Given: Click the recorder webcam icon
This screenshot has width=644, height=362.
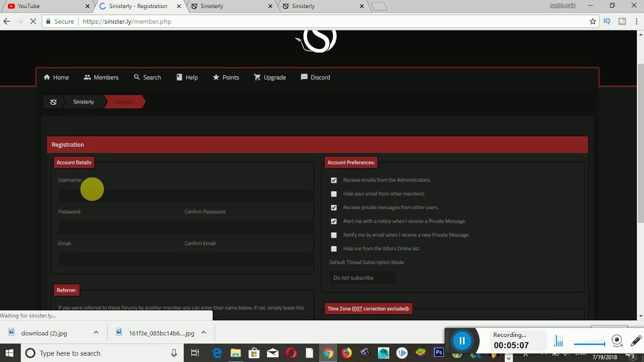Looking at the screenshot, I should [617, 341].
